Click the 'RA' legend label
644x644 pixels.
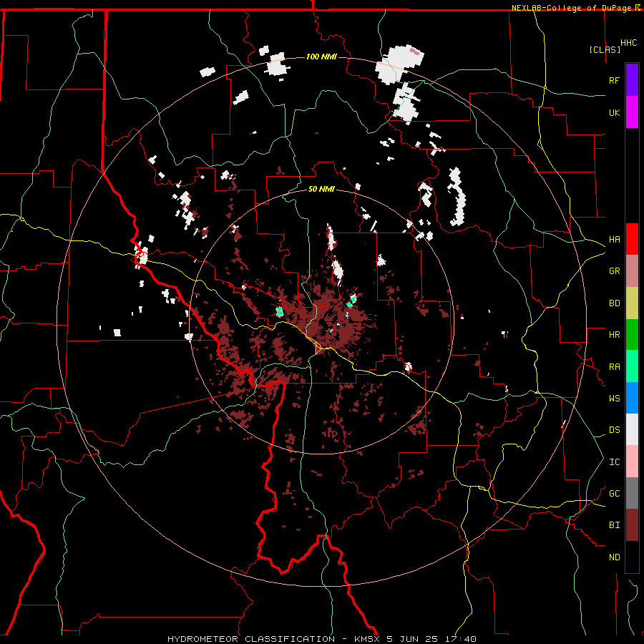tap(614, 367)
